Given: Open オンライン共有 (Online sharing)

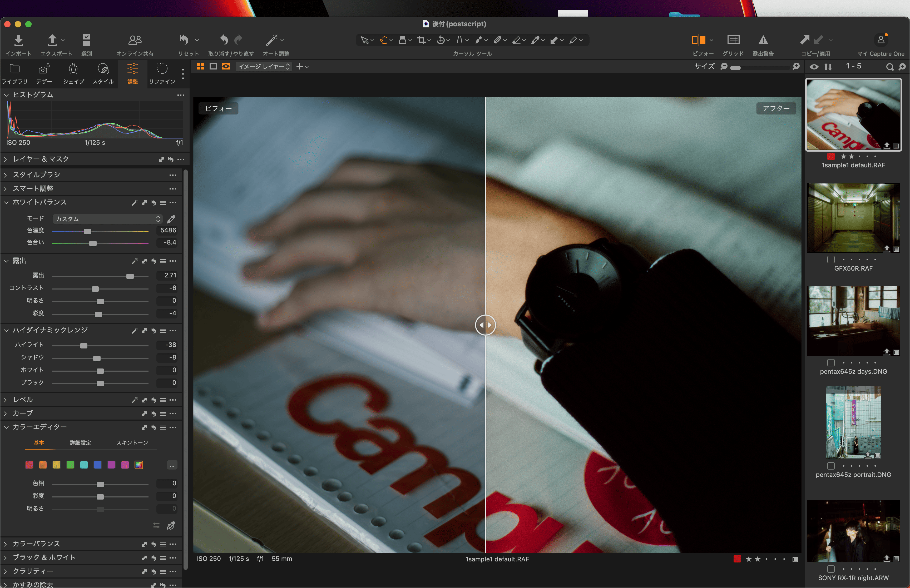Looking at the screenshot, I should click(135, 40).
